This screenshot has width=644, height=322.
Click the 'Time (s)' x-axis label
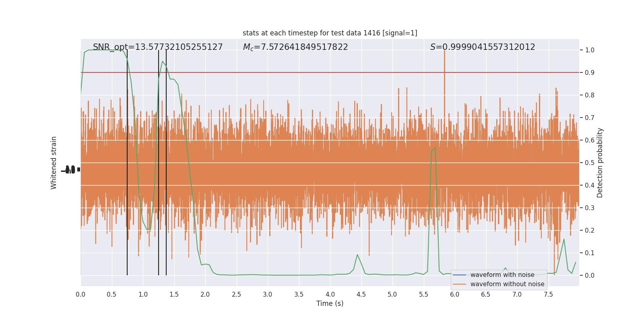(x=330, y=303)
